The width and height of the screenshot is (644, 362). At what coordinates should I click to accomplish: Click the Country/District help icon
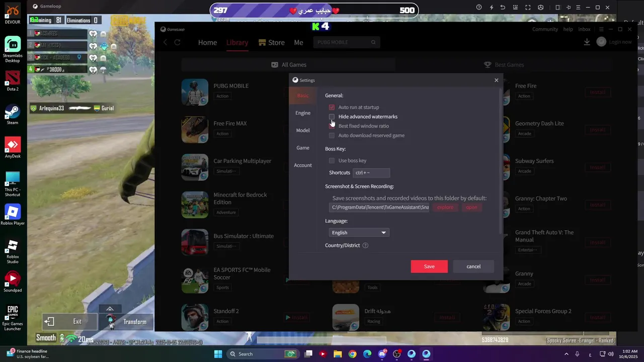click(x=365, y=245)
